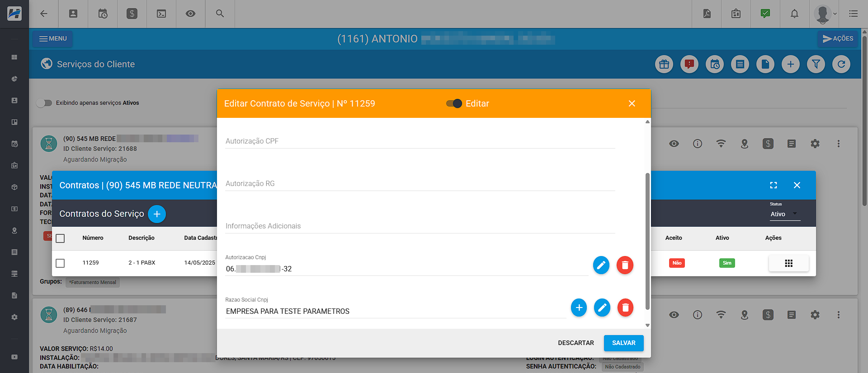Open more options dots for service 21688
Screen dimensions: 868x373
[839, 144]
